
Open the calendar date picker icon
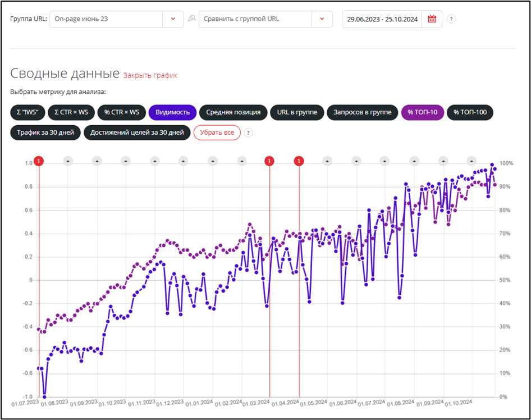[432, 19]
